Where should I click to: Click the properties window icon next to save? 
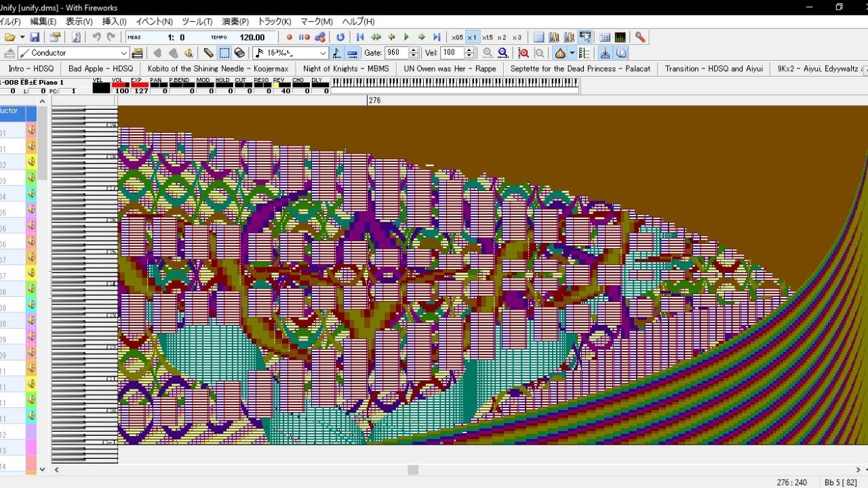55,37
